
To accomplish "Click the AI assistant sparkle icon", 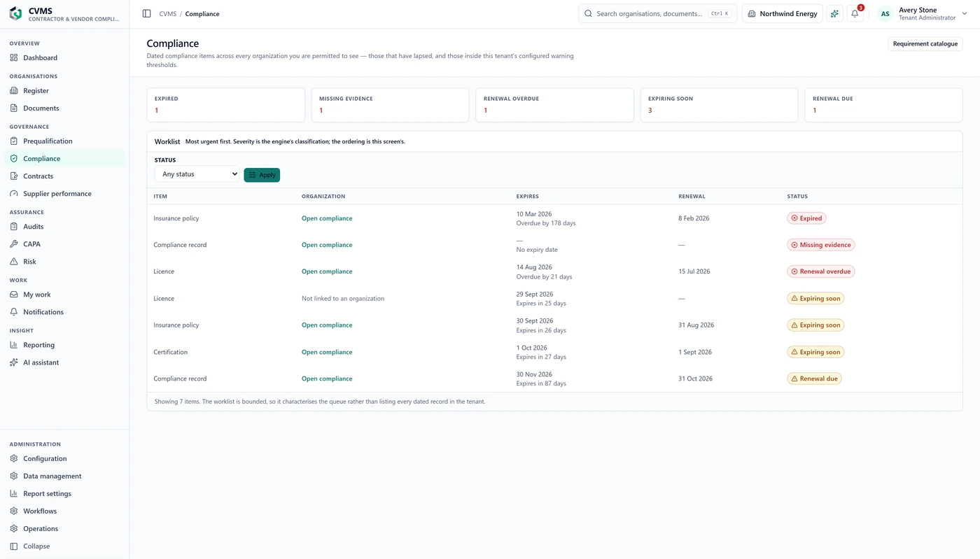I will pos(14,362).
